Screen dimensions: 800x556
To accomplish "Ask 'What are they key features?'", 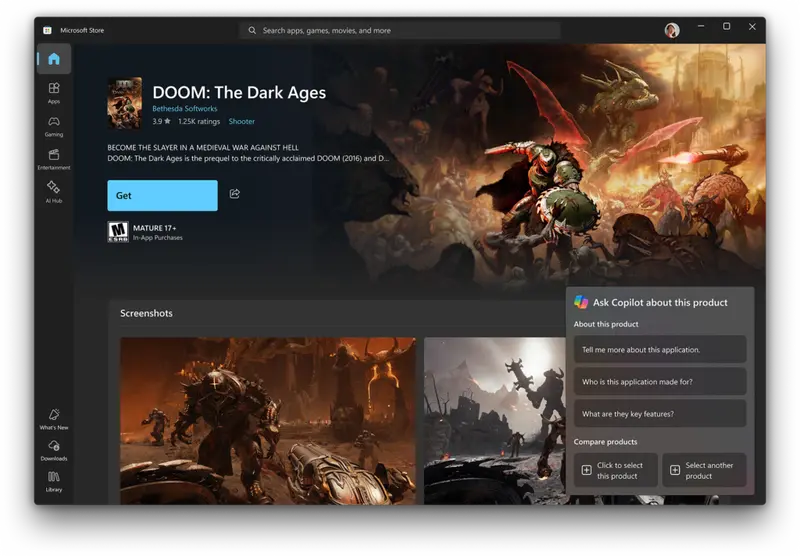I will click(660, 414).
